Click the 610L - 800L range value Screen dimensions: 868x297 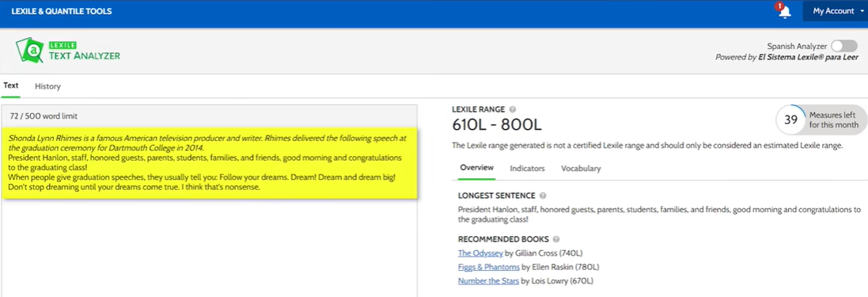point(497,125)
